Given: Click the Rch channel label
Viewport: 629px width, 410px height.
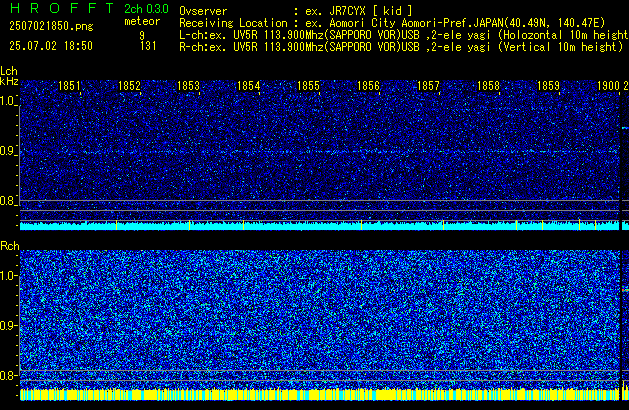Looking at the screenshot, I should coord(10,246).
